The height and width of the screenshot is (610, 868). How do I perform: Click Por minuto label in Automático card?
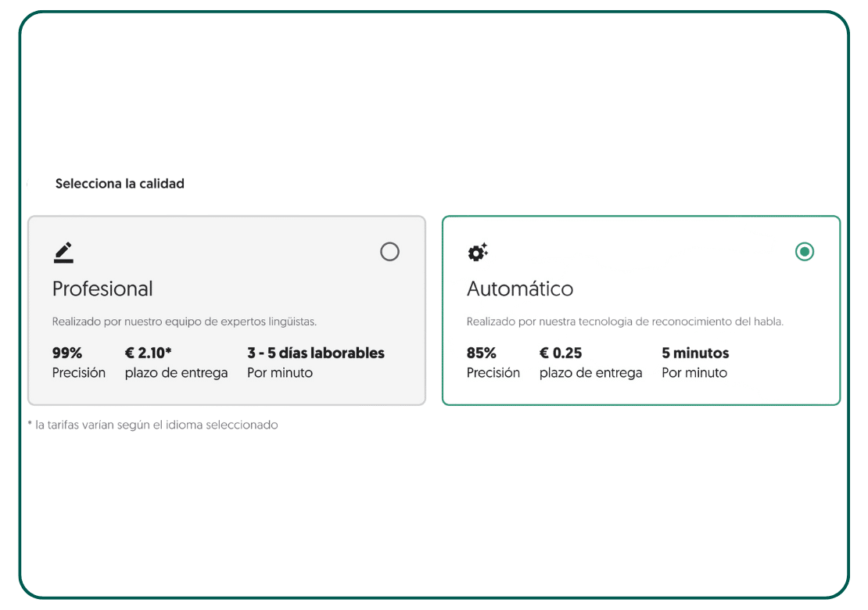(694, 373)
